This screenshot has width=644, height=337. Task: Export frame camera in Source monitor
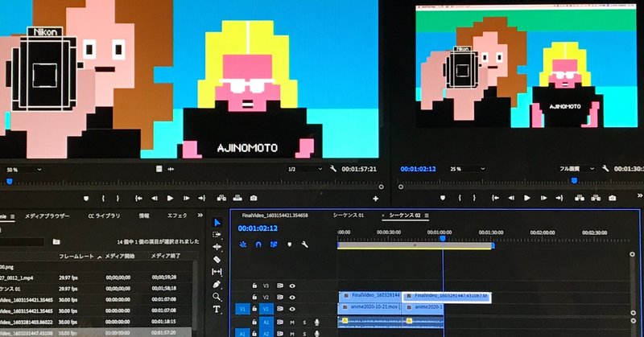254,199
